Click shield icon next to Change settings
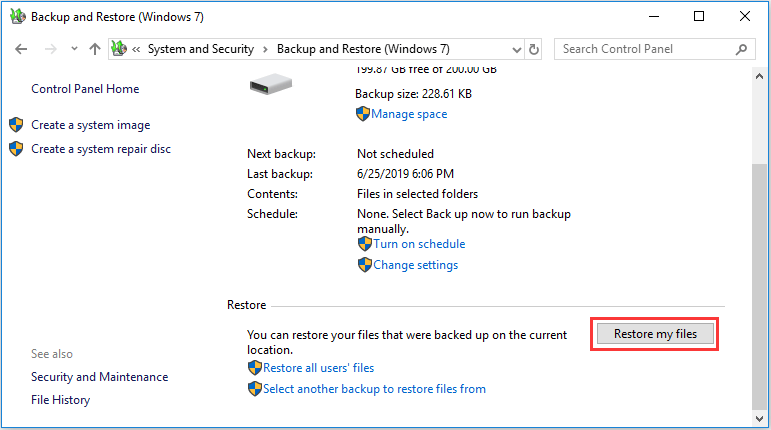The image size is (771, 430). 365,265
